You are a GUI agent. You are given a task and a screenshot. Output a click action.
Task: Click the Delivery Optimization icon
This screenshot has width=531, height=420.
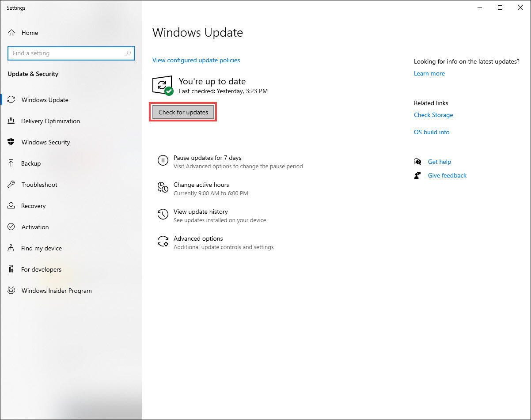click(11, 121)
